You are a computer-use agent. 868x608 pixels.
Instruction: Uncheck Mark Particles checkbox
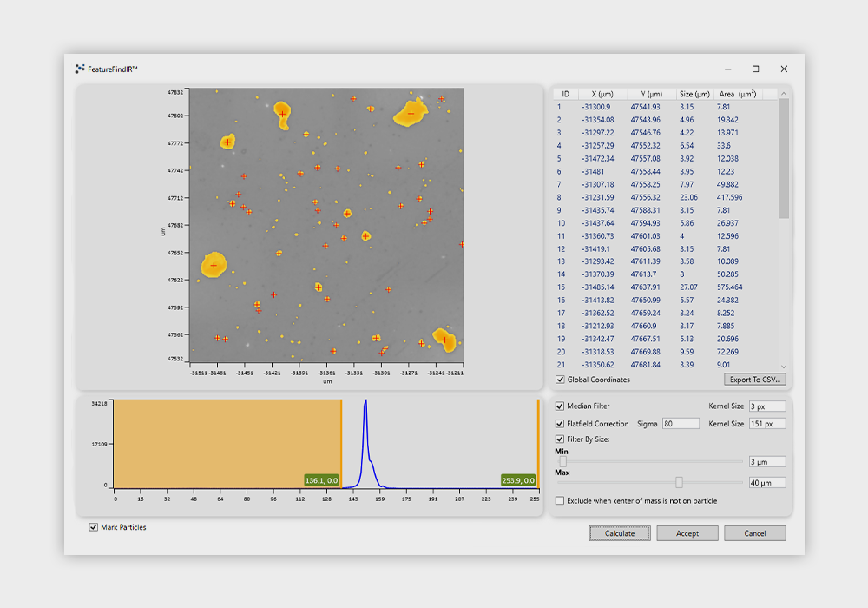[x=94, y=527]
